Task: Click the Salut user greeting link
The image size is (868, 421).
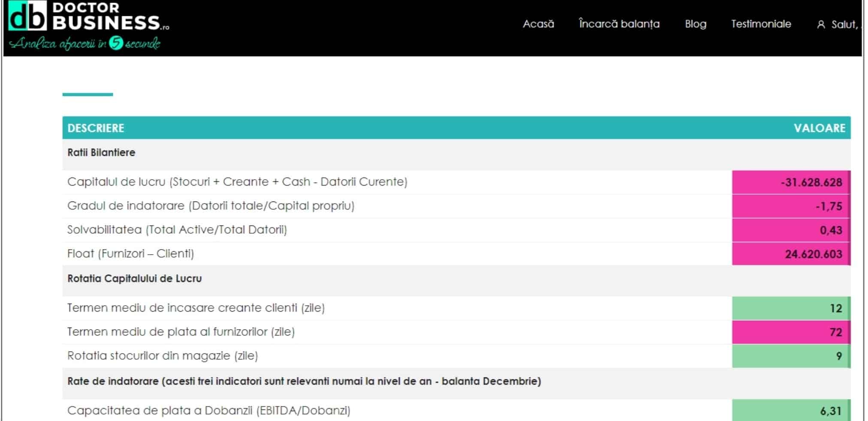Action: click(844, 25)
